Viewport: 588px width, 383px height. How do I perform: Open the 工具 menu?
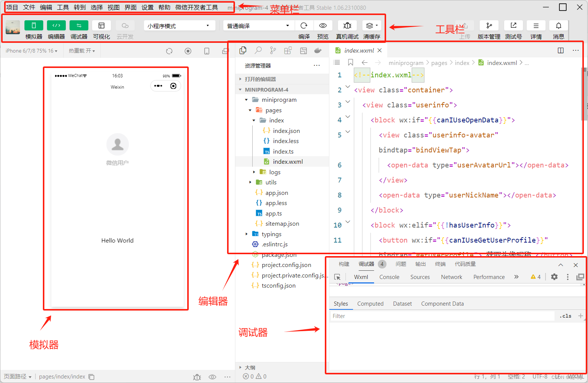63,8
